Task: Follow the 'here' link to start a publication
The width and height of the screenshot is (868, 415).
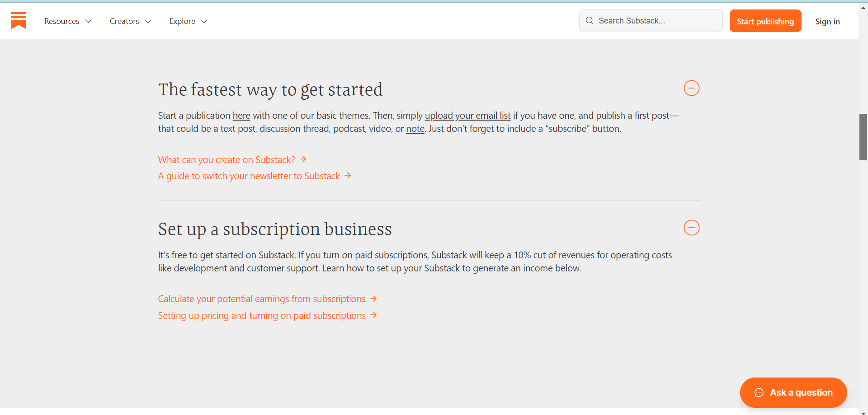Action: click(241, 116)
